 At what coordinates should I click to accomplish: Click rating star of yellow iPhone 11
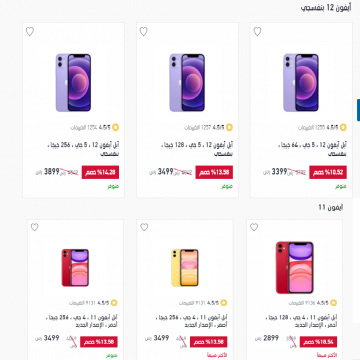224,303
